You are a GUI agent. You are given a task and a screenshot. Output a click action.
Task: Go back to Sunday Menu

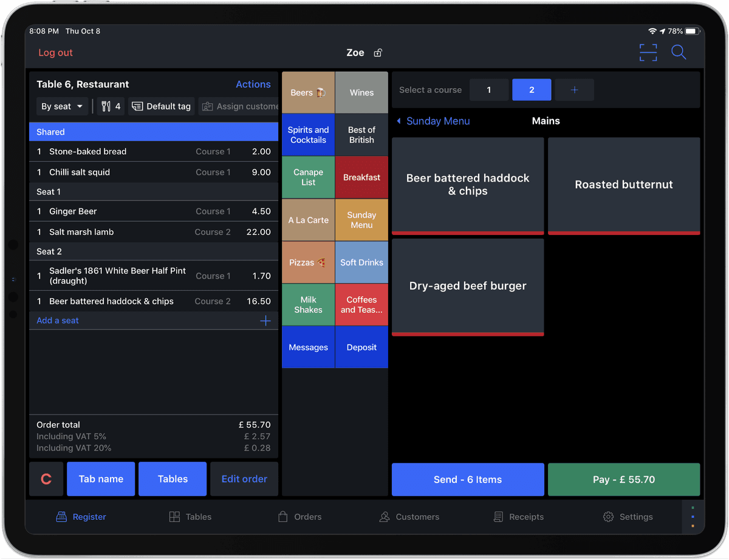[433, 121]
